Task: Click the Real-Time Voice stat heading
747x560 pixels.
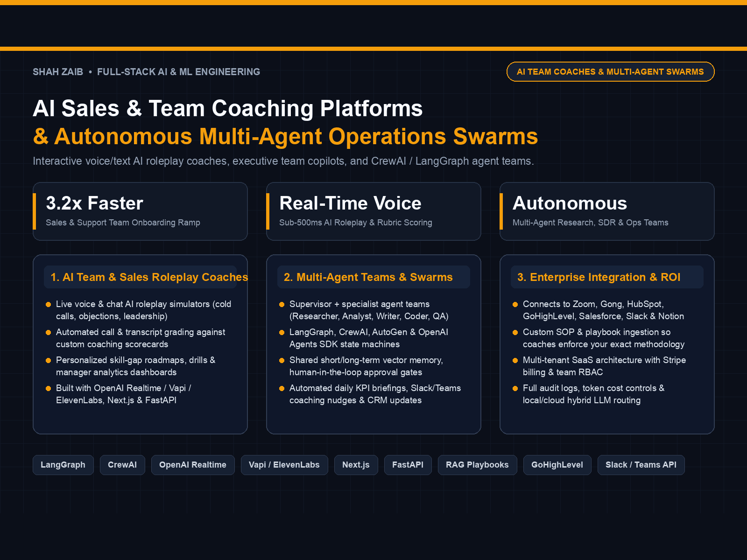Action: tap(350, 203)
